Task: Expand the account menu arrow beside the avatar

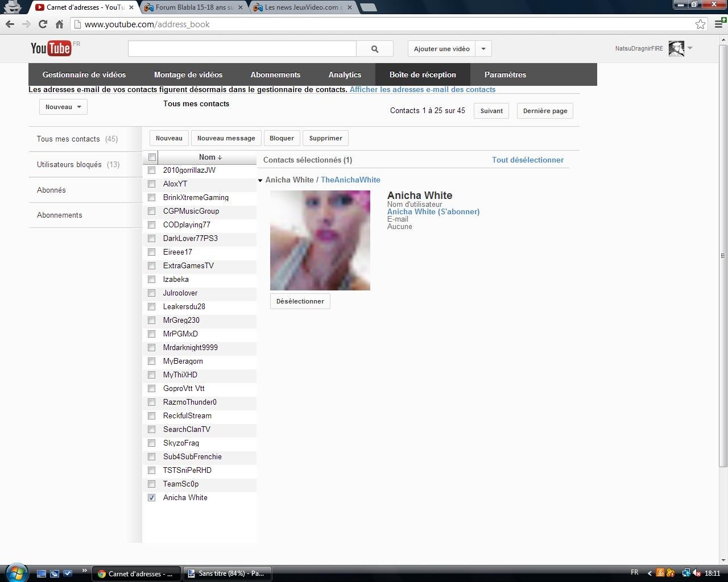Action: (x=690, y=48)
